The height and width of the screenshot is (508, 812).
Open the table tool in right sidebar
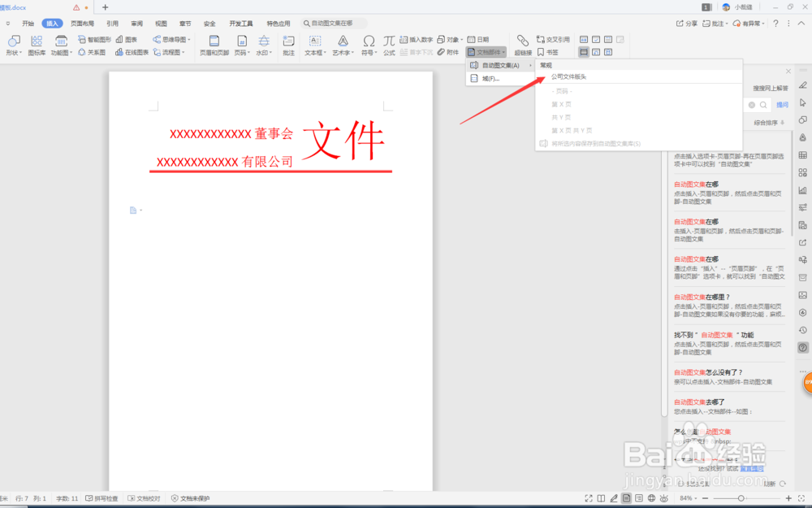click(x=803, y=155)
